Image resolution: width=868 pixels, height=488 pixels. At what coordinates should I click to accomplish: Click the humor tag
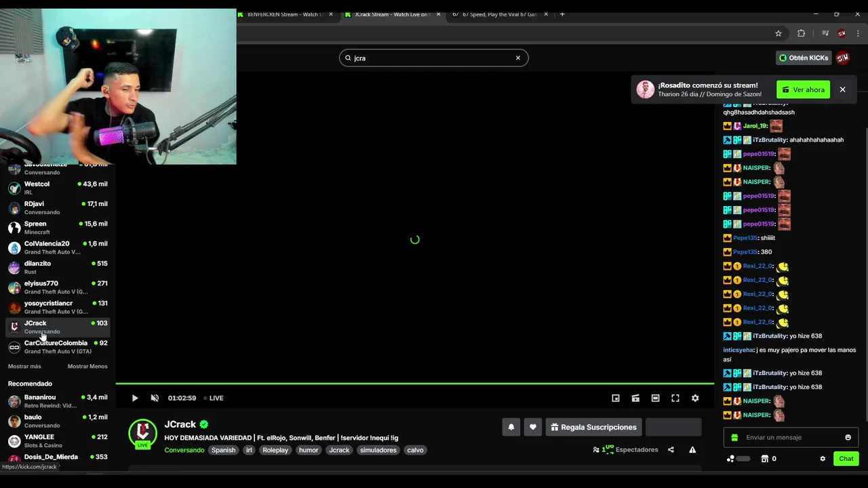309,450
